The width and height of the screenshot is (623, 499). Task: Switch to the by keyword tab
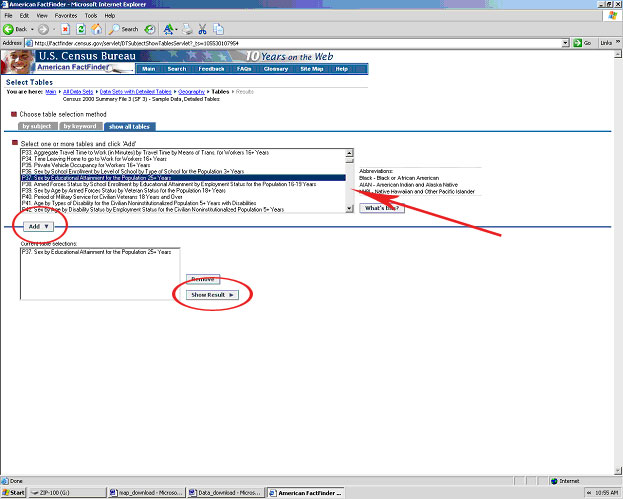tap(80, 126)
